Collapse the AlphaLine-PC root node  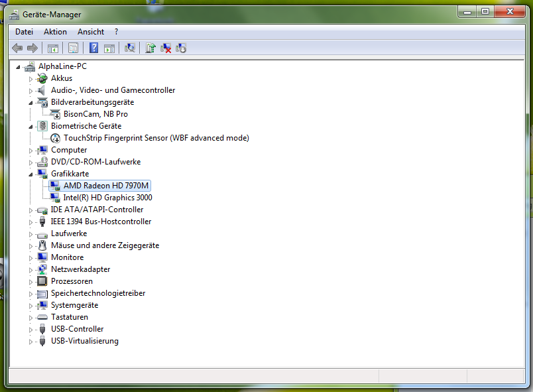pos(18,67)
